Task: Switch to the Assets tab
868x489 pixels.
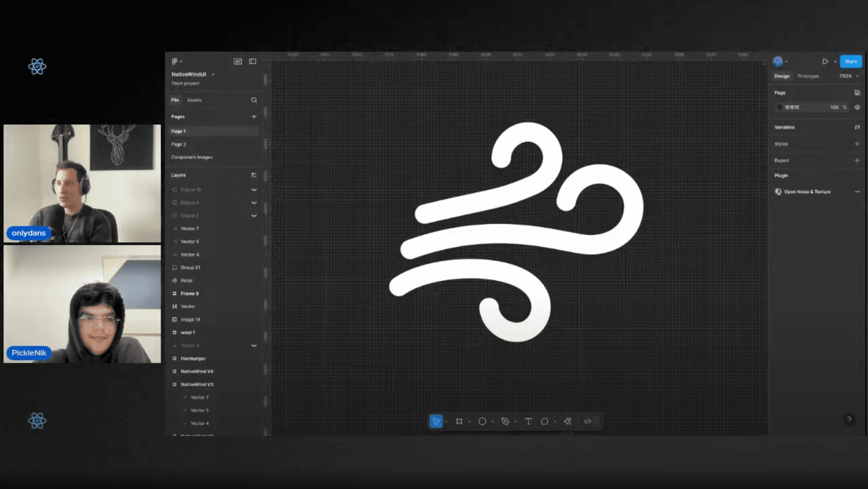Action: click(x=194, y=100)
